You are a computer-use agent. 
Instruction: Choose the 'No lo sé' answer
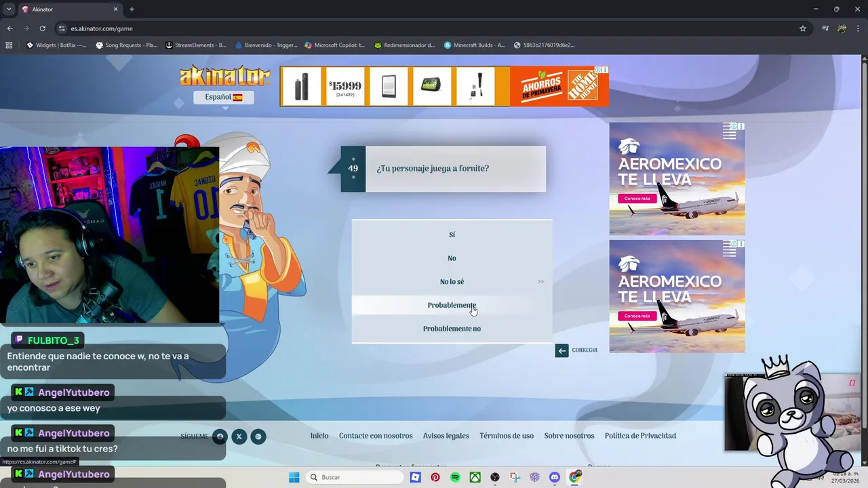pos(452,281)
